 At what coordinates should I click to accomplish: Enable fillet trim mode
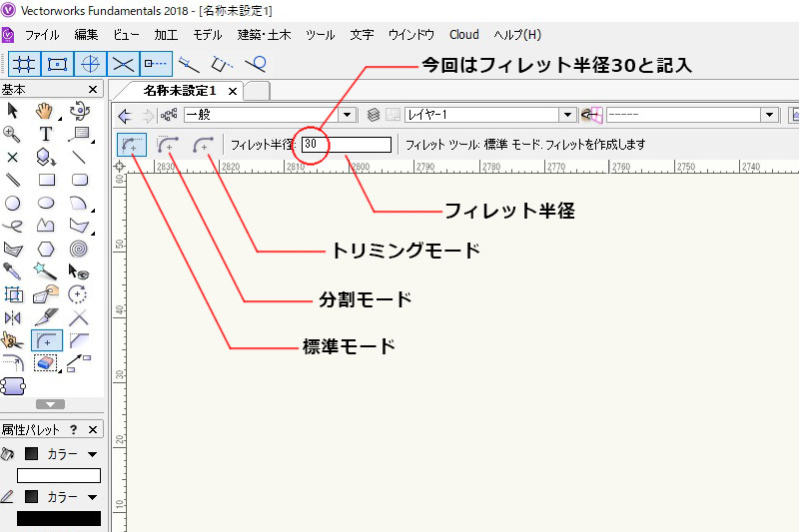(x=203, y=145)
